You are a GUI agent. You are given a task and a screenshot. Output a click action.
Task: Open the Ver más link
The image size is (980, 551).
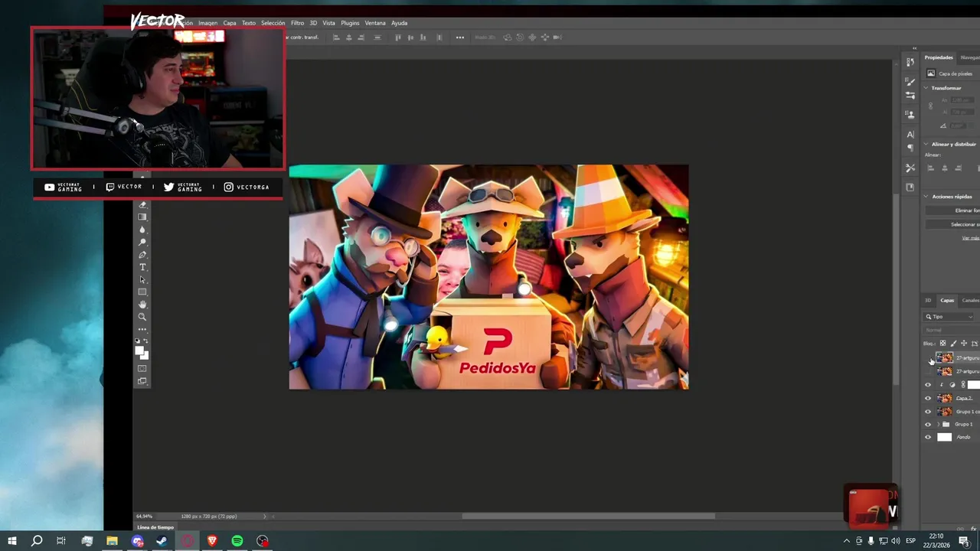point(970,239)
